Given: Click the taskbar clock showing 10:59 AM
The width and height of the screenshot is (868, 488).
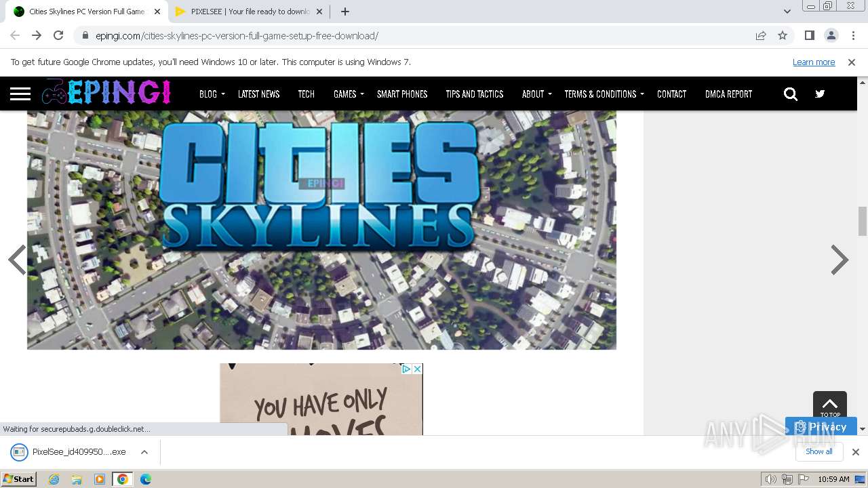Looking at the screenshot, I should pos(833,479).
